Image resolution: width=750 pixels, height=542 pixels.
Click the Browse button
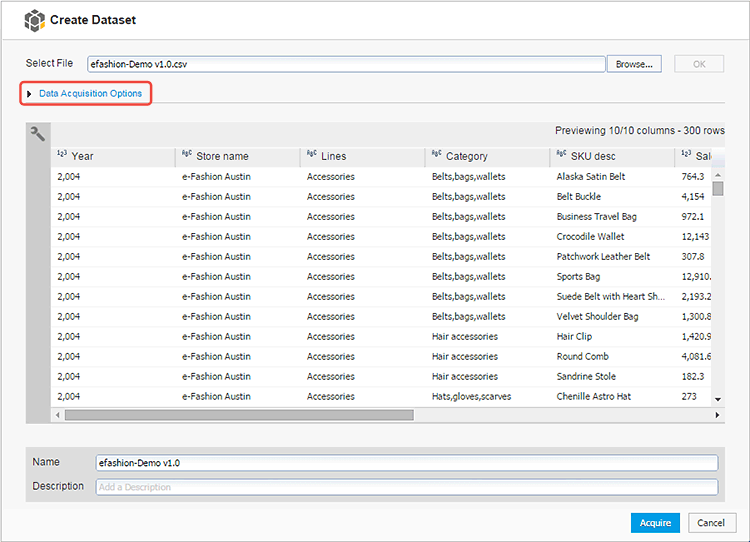(x=634, y=64)
